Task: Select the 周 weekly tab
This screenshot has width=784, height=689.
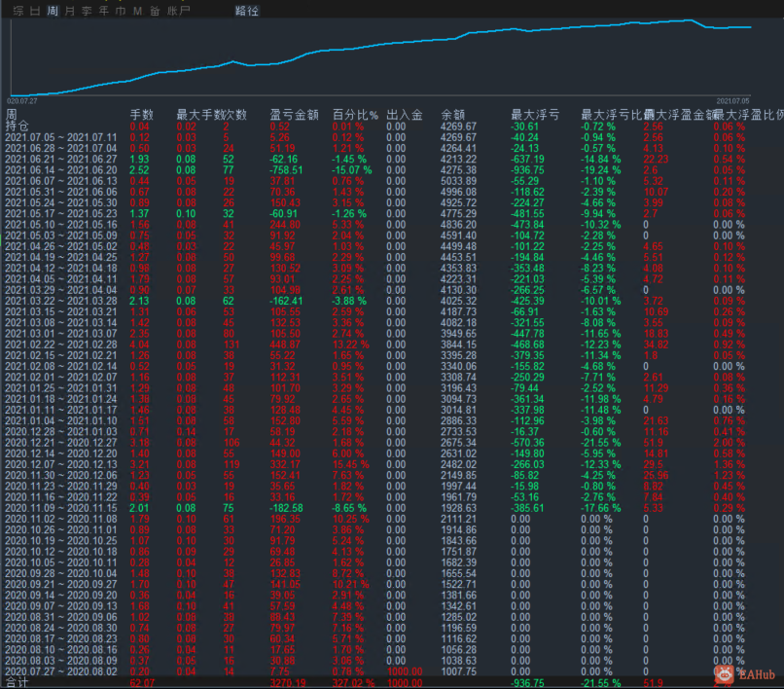Action: tap(53, 11)
